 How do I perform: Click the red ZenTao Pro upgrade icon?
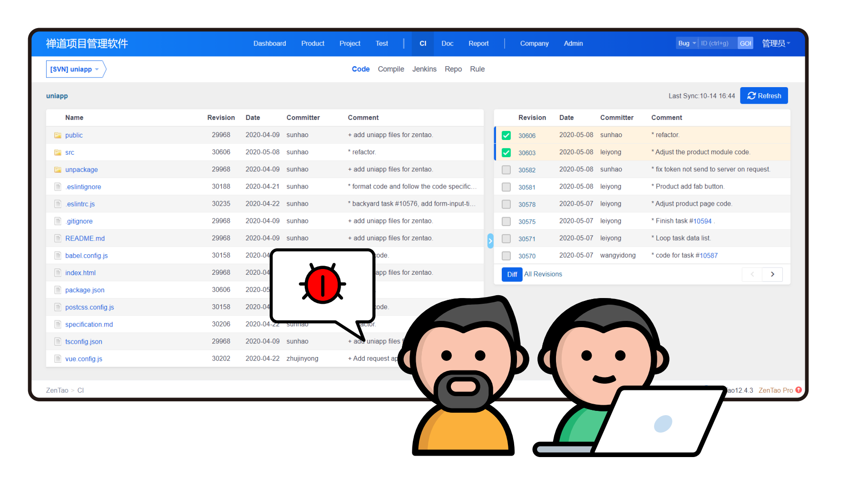pos(799,390)
